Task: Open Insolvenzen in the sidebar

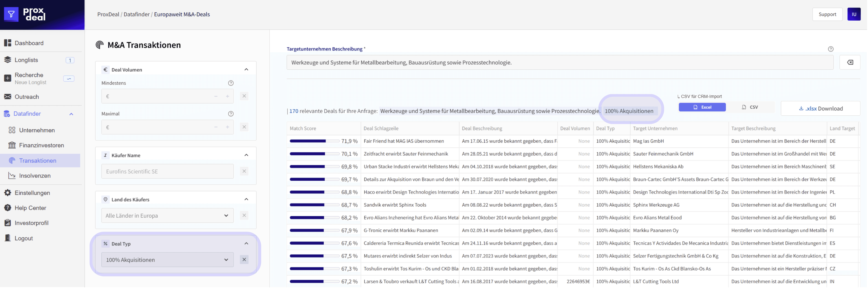Action: tap(35, 175)
